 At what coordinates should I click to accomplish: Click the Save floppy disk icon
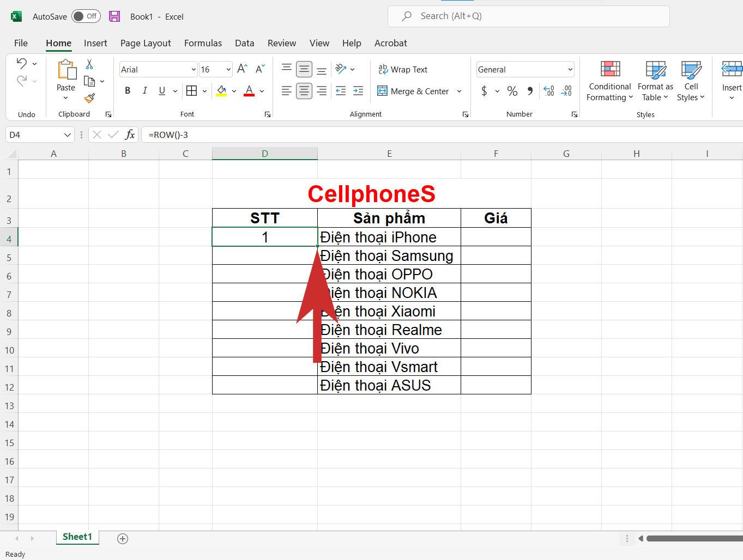coord(114,16)
